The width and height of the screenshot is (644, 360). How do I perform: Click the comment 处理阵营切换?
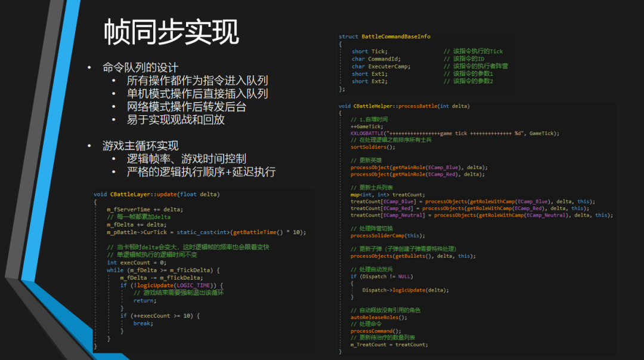371,229
